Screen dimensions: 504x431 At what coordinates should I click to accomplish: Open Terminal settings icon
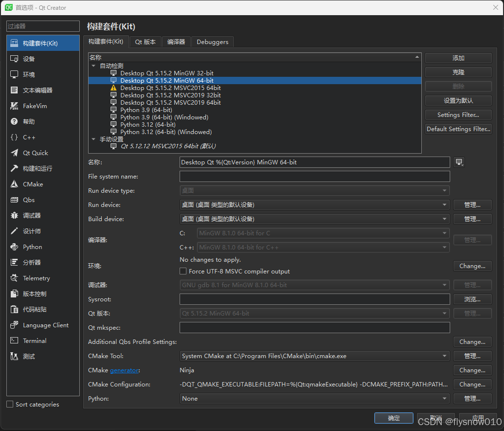[x=14, y=340]
